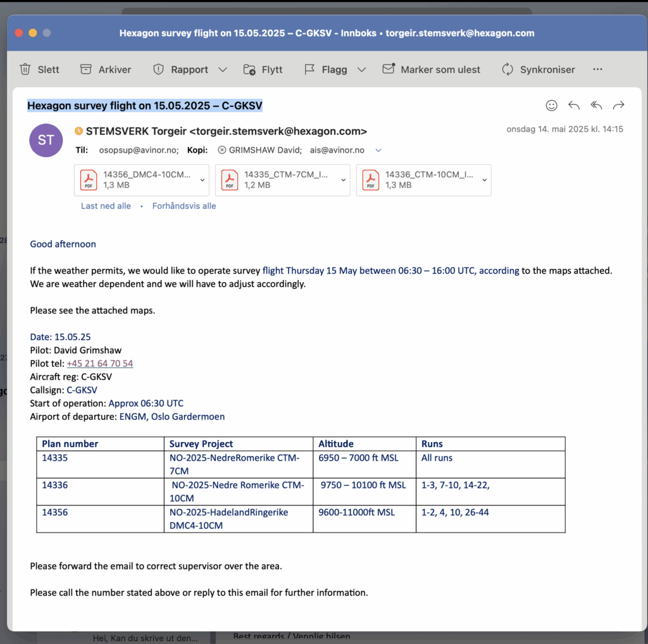Click the pilot phone number +45 21 64 70 54
Screen dimensions: 648x644
click(x=99, y=363)
